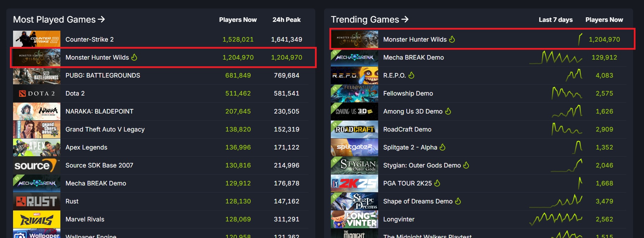Click the Shape of Dreams thumbnail

click(354, 201)
